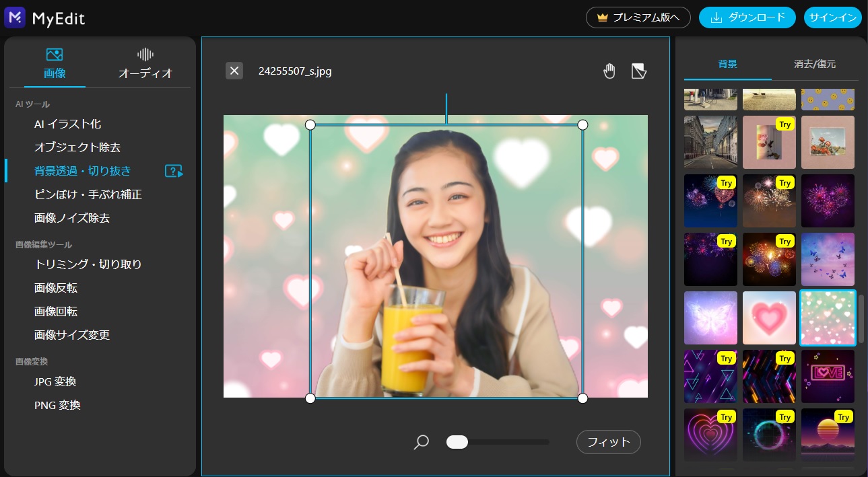Select the hand pan tool
This screenshot has height=477, width=868.
(609, 71)
